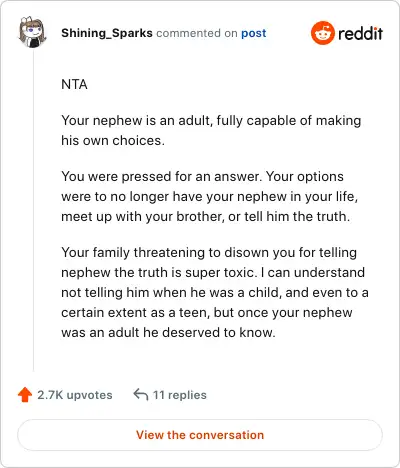Image resolution: width=400 pixels, height=468 pixels.
Task: Open the blue "post" link
Action: (254, 33)
